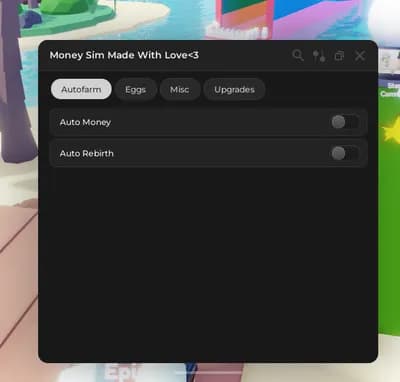Click the Auto Money label text
This screenshot has width=400, height=382.
[85, 122]
